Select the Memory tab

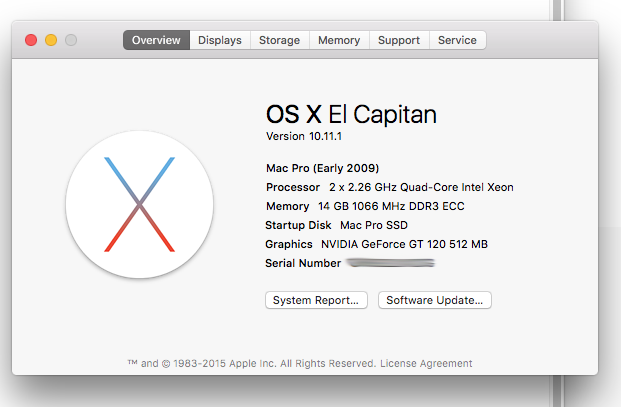(x=339, y=40)
